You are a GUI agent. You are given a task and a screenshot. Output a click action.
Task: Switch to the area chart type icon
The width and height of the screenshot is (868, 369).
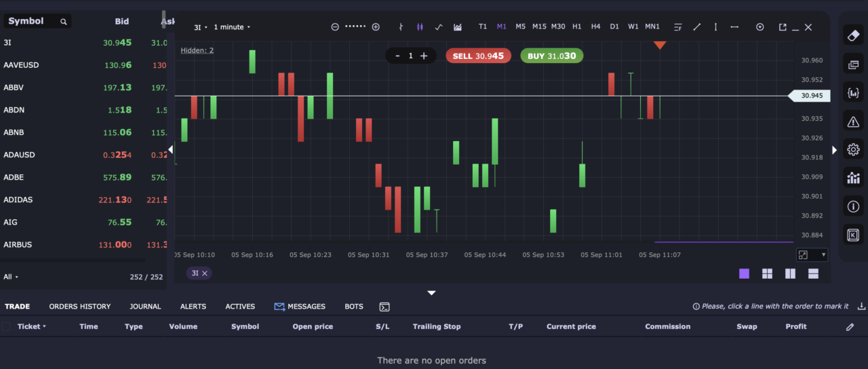pos(458,27)
